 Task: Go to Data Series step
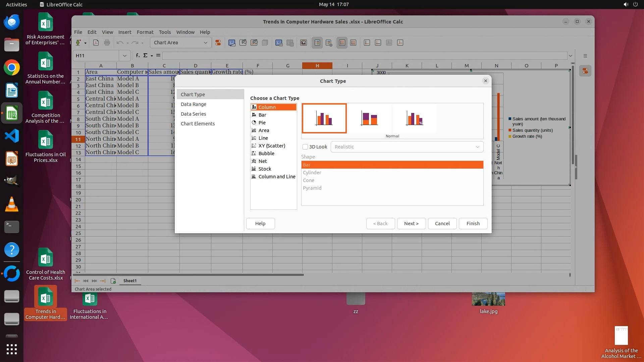click(193, 114)
